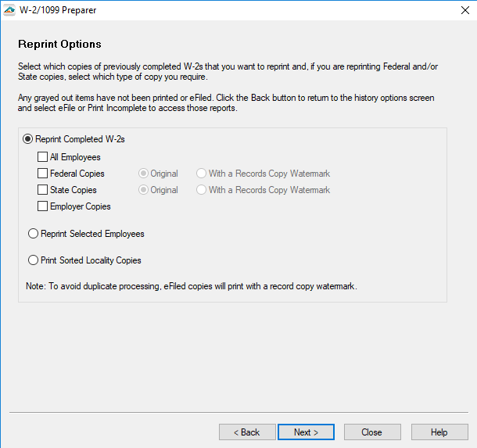The height and width of the screenshot is (448, 477).
Task: Click the Close button at bottom
Action: coord(371,432)
